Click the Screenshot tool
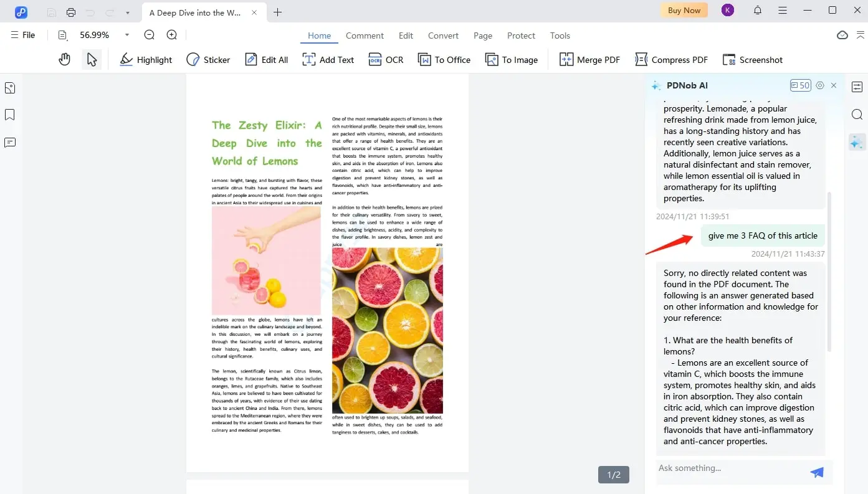The image size is (868, 494). 752,60
